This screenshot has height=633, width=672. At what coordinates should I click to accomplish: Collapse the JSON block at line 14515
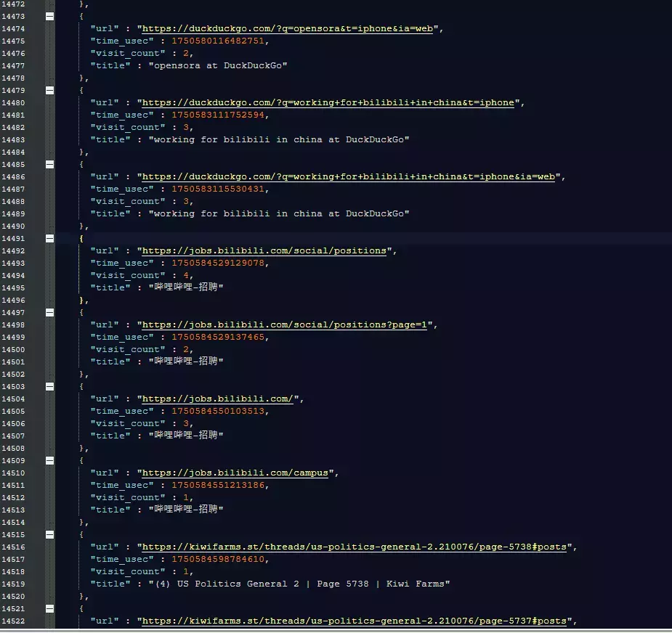pos(49,535)
